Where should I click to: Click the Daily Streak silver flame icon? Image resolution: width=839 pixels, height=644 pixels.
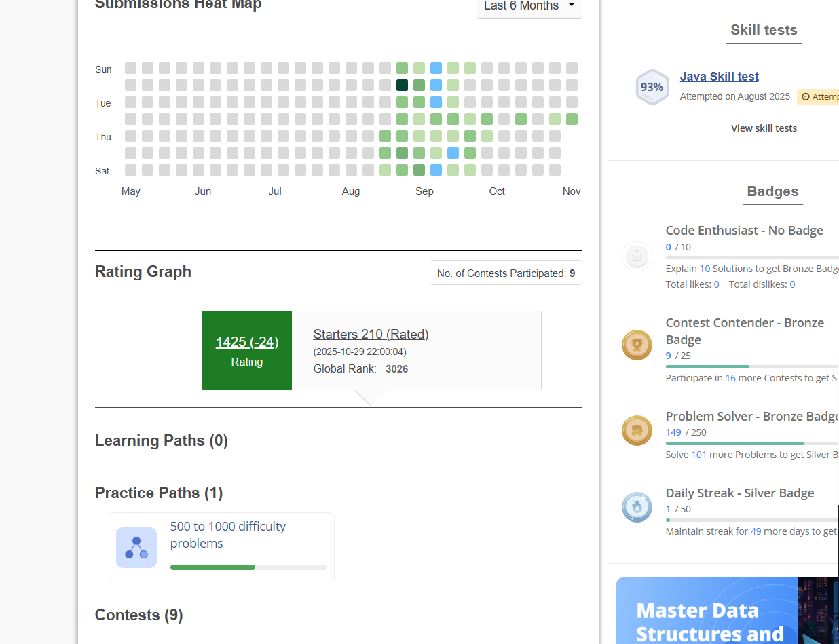(637, 507)
